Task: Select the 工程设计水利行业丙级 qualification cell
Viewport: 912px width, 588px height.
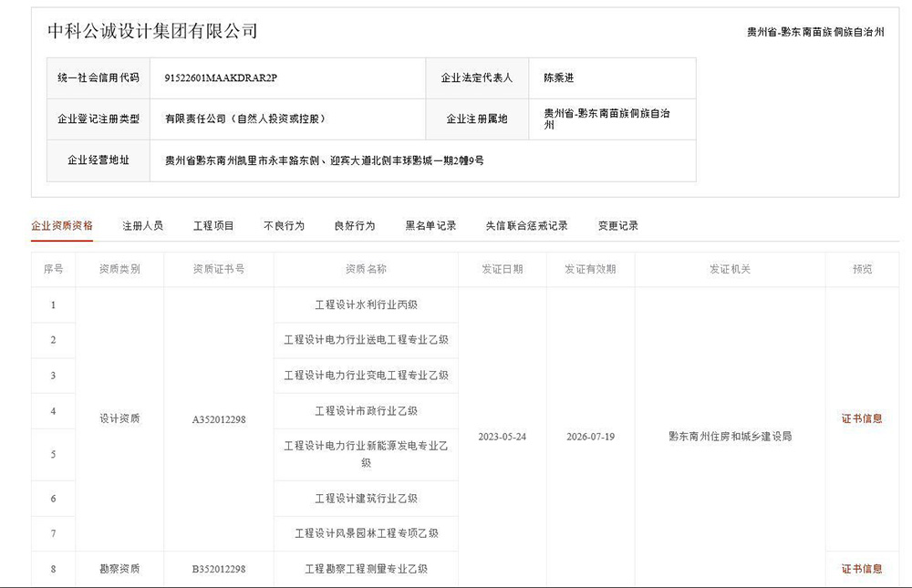Action: click(x=366, y=304)
